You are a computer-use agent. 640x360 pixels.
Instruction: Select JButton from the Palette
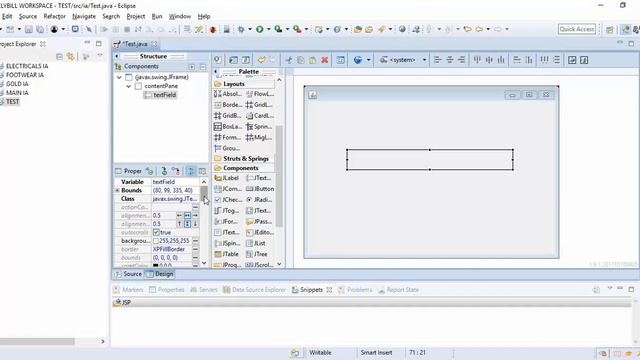pos(260,189)
